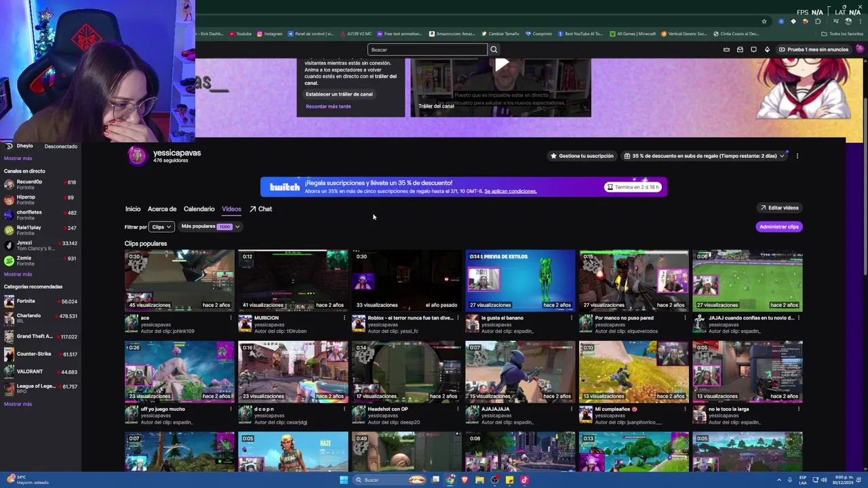Open Windows Start menu
868x488 pixels.
coord(344,480)
